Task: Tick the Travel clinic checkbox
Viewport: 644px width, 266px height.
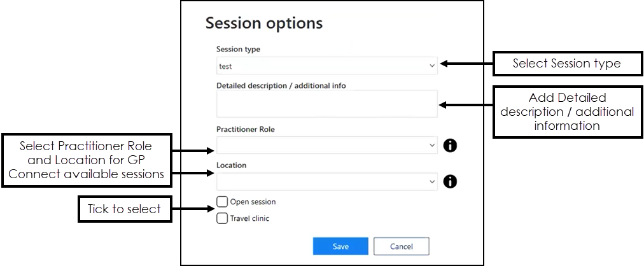Action: point(222,218)
